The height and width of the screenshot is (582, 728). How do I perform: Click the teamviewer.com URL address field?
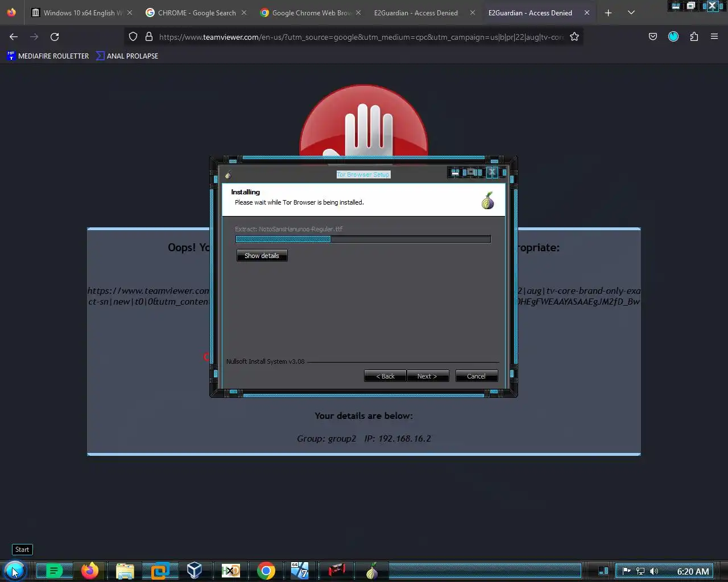(x=361, y=37)
